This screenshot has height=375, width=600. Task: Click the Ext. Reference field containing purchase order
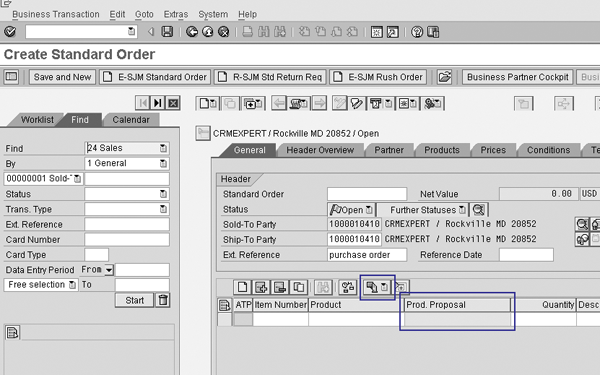pyautogui.click(x=367, y=255)
